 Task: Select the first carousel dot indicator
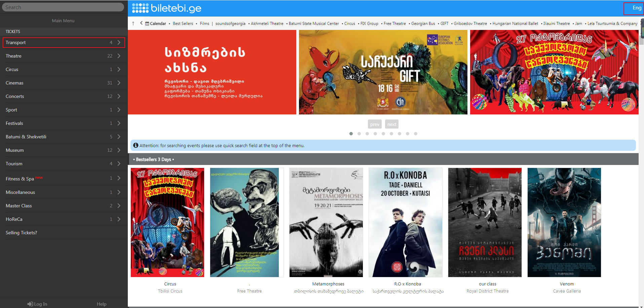[x=351, y=134]
